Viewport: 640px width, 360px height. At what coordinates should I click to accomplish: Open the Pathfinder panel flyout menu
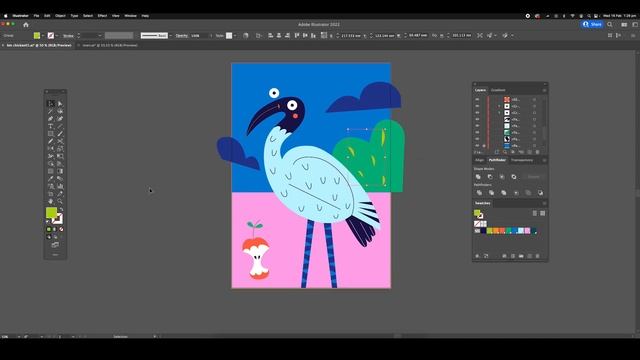(544, 160)
